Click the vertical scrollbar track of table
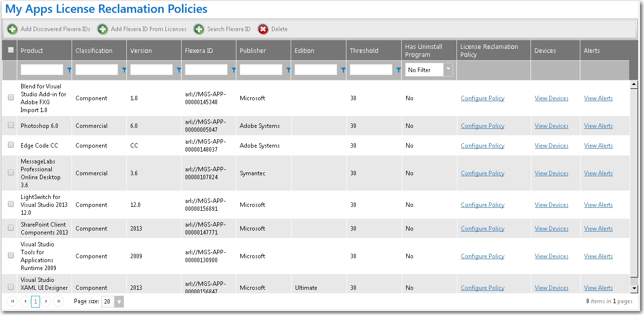 point(634,186)
